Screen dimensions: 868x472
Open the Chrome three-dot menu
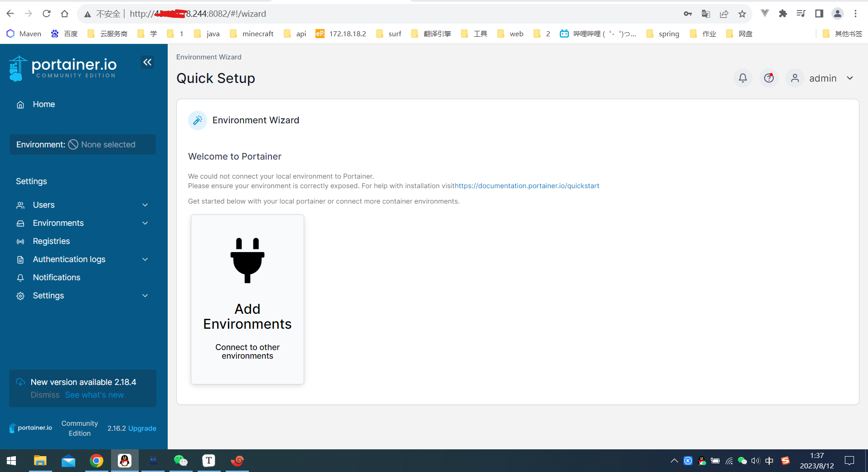[x=855, y=14]
